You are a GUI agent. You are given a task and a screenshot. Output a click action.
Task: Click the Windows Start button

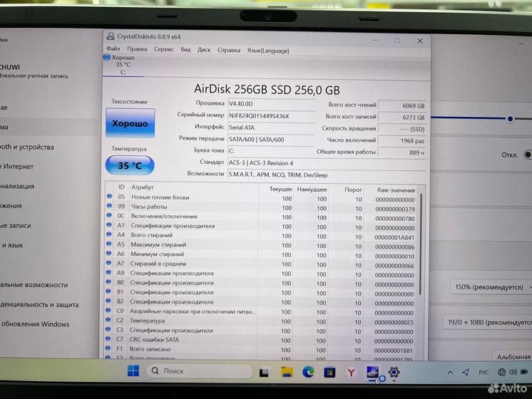coord(133,371)
